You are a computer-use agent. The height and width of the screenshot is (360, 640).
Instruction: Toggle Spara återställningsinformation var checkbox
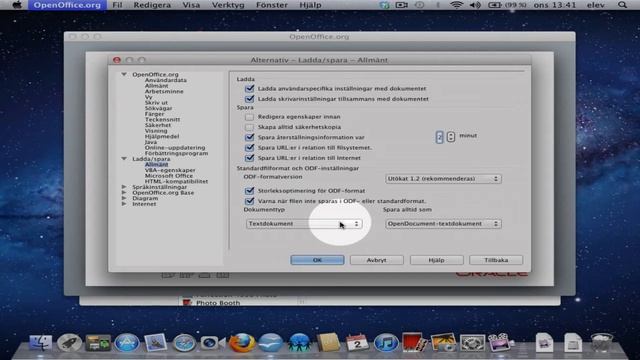[x=249, y=137]
